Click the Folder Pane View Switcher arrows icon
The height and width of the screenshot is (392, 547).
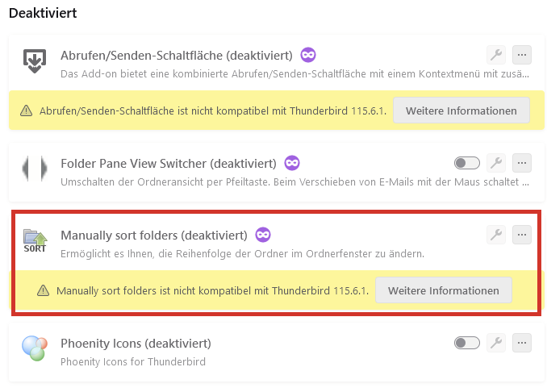click(x=35, y=169)
